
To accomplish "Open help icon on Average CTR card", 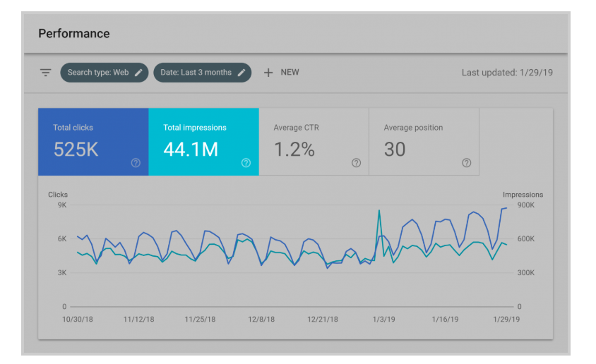I will point(356,163).
